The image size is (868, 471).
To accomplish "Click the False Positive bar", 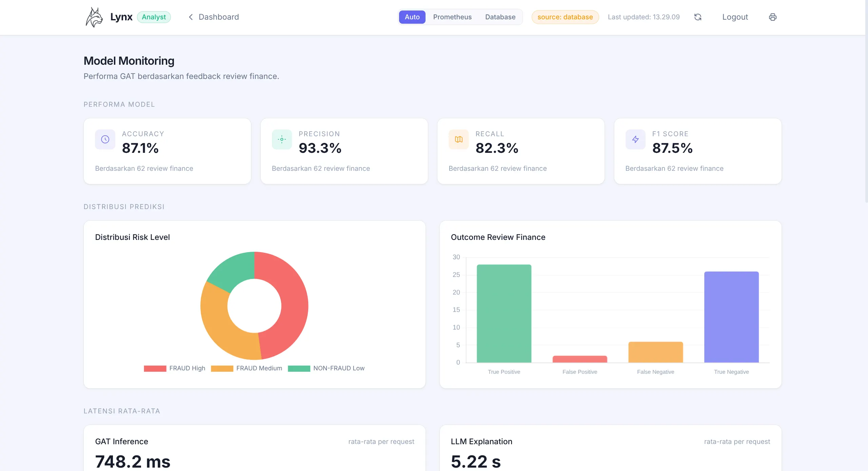I will click(x=580, y=359).
